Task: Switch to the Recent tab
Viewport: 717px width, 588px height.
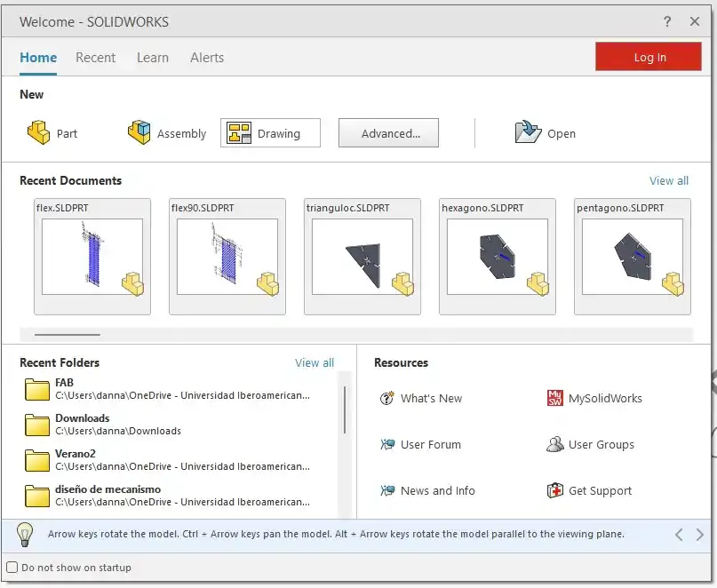Action: pos(96,58)
